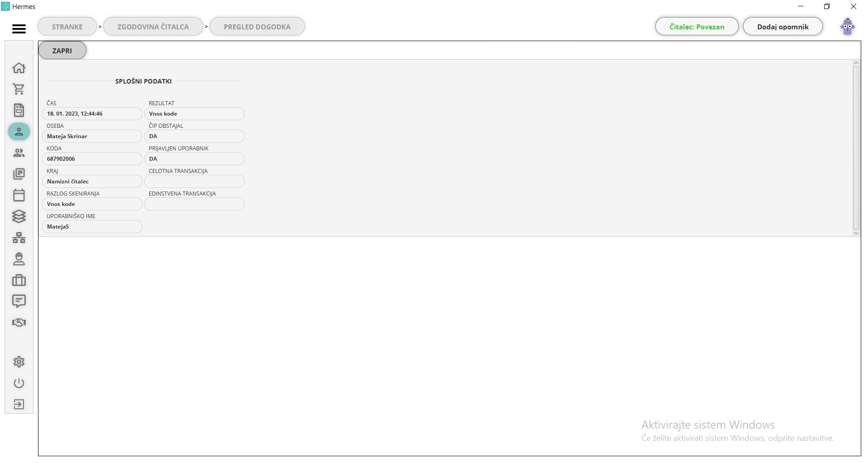Click the ČIP OBSTAJAL field

coord(194,136)
